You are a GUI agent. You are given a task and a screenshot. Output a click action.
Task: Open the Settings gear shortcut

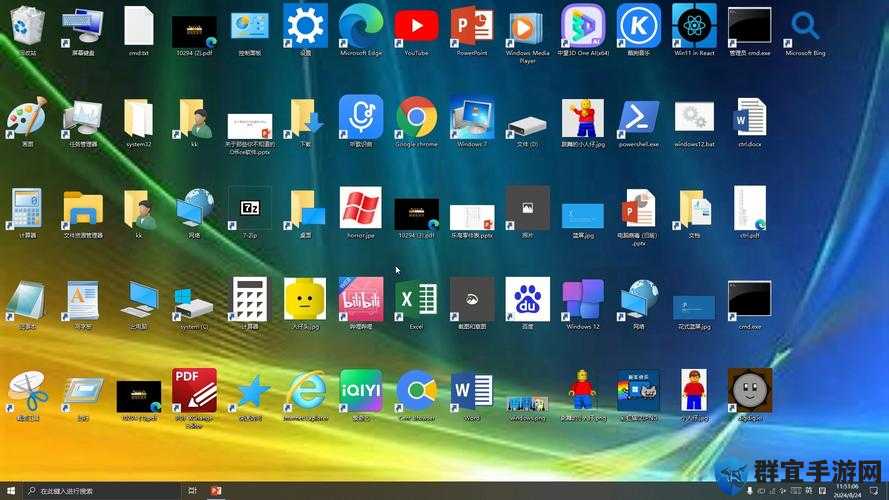click(x=305, y=26)
